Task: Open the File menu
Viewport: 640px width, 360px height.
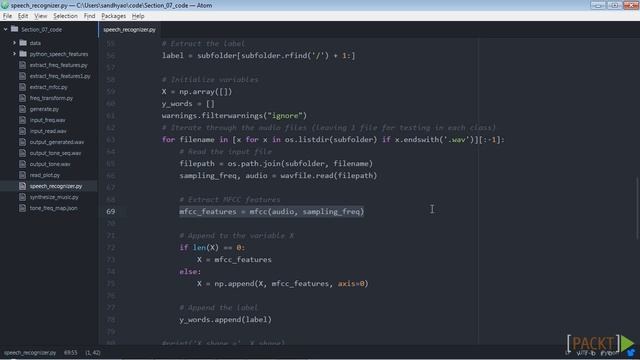Action: pos(7,16)
